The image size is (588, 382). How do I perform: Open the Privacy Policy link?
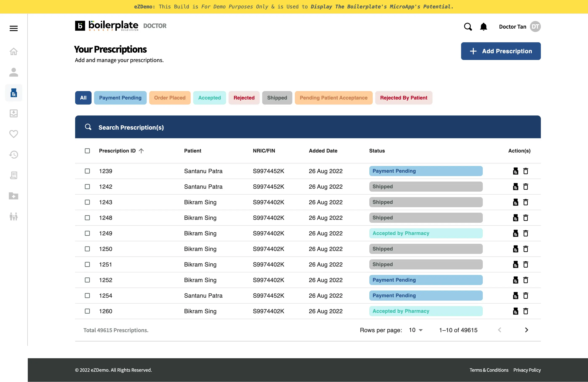tap(527, 370)
